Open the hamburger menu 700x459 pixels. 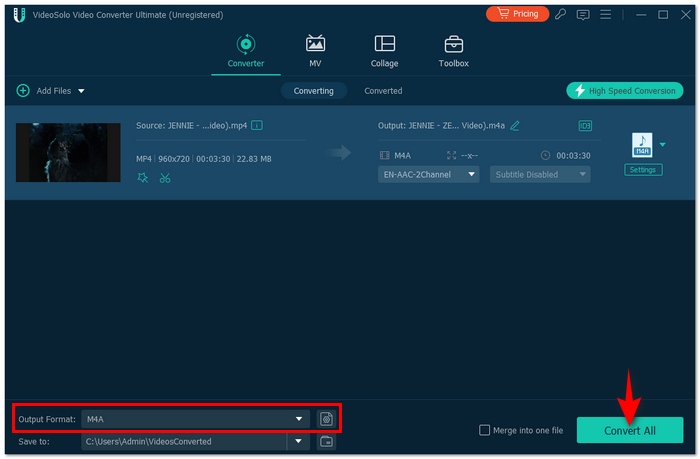[605, 14]
